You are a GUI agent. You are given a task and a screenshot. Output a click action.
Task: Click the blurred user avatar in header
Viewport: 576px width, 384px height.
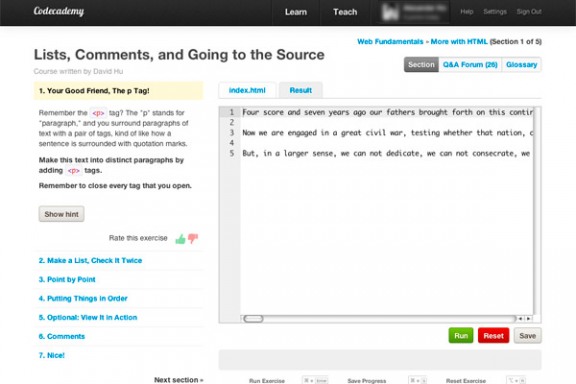coord(390,12)
